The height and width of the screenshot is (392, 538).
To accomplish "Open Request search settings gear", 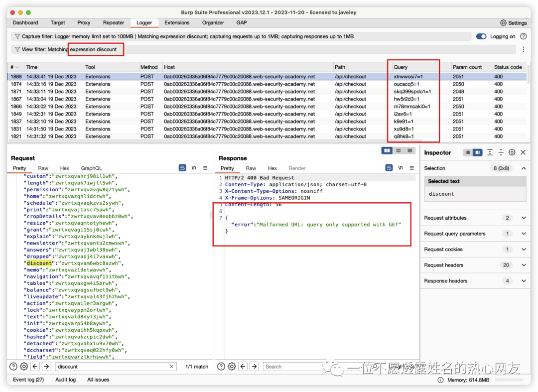I will tap(24, 367).
